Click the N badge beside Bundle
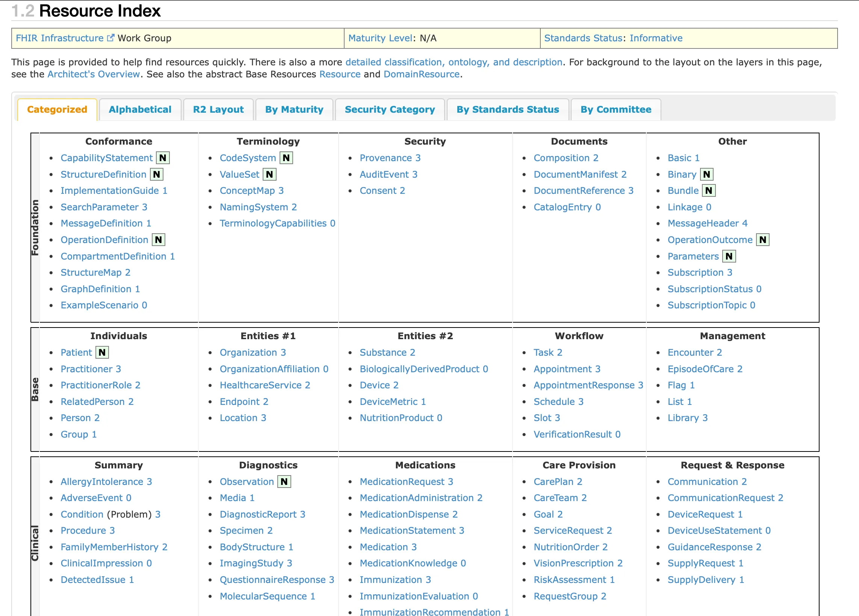The height and width of the screenshot is (616, 859). pos(709,190)
